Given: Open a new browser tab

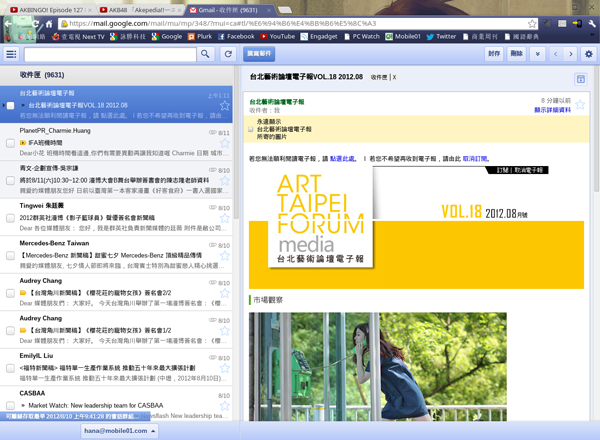Looking at the screenshot, I should [x=284, y=10].
